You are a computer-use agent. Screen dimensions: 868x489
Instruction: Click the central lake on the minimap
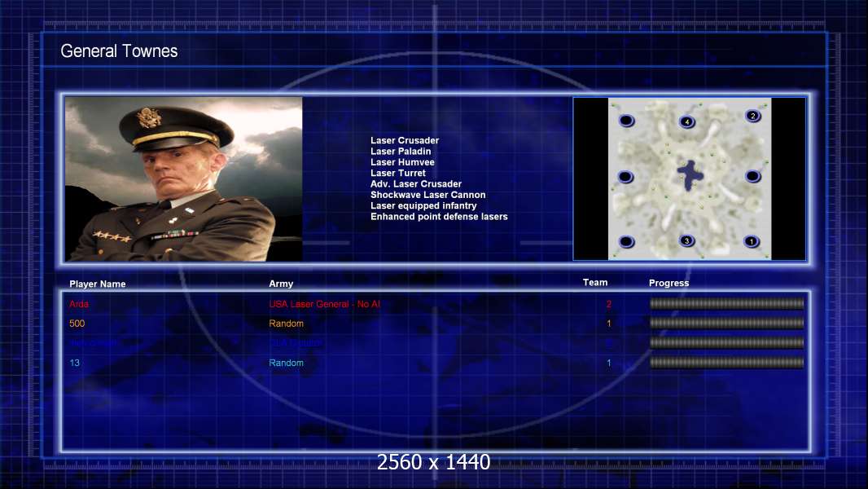(690, 174)
